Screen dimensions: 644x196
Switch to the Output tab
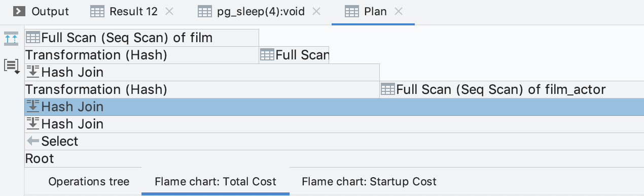coord(41,11)
